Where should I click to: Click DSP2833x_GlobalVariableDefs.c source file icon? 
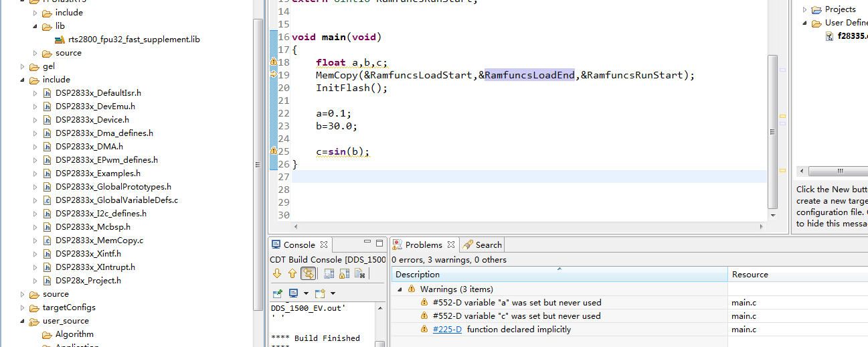tap(47, 200)
